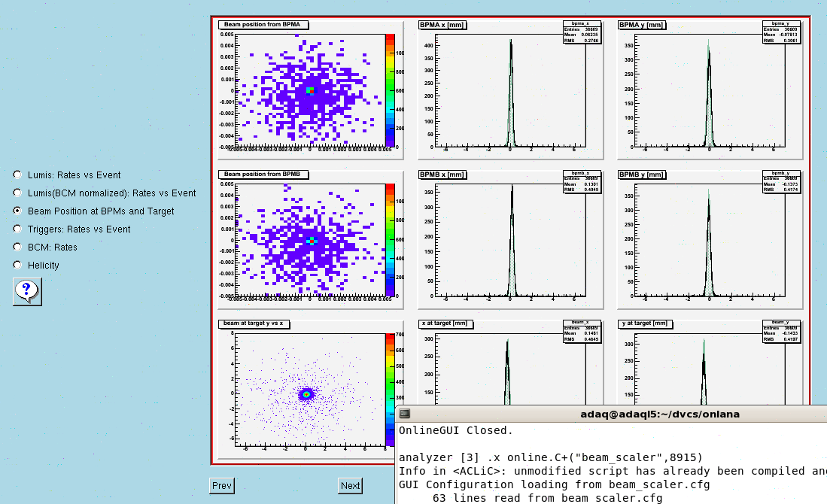The width and height of the screenshot is (827, 504).
Task: Click the 'x at target [mm]' title label
Action: [x=445, y=323]
